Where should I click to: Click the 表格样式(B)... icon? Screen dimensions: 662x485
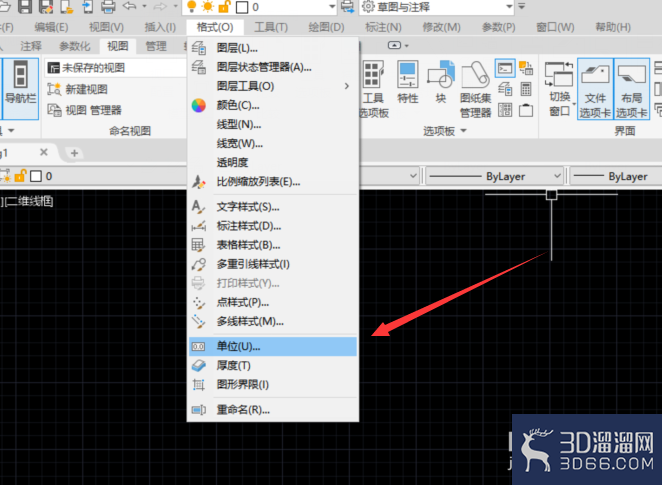pos(198,245)
